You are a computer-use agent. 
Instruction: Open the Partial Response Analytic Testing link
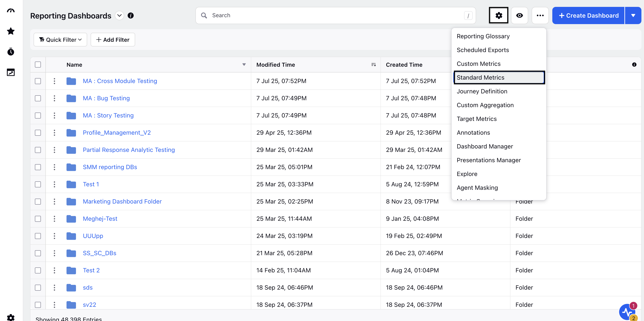coord(129,150)
